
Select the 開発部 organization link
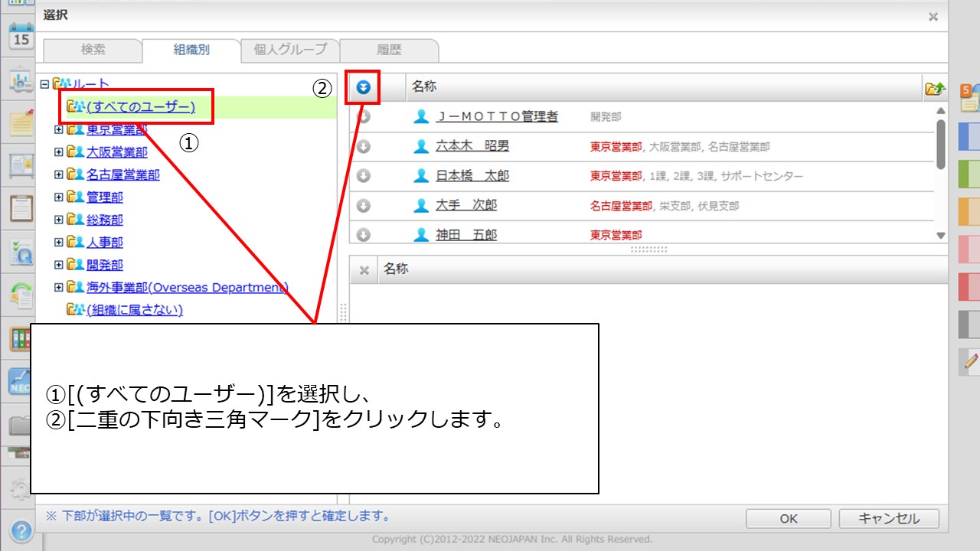coord(105,265)
